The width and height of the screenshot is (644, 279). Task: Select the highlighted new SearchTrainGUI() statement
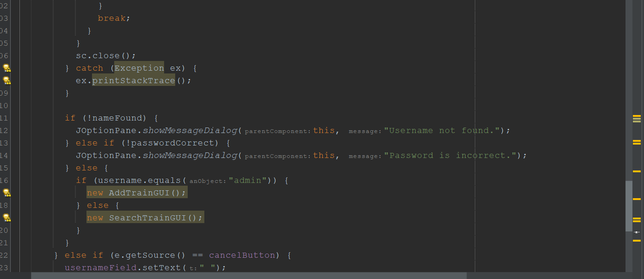(x=145, y=218)
